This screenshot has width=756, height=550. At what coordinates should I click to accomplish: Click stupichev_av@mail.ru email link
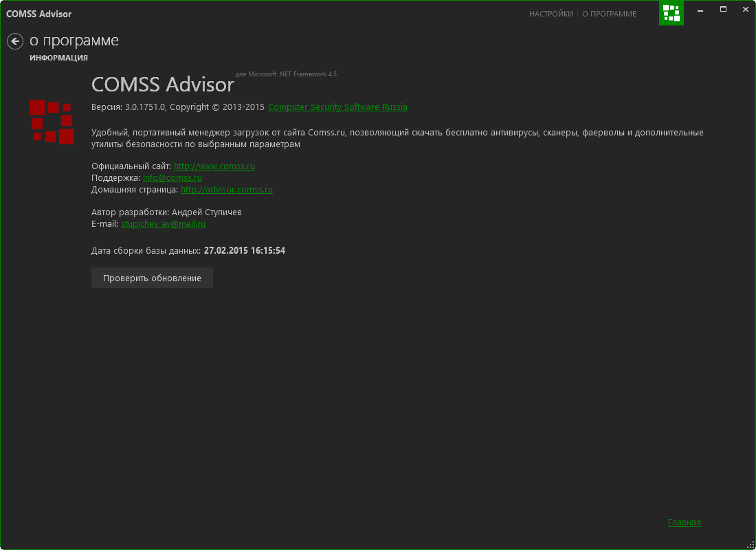(163, 224)
